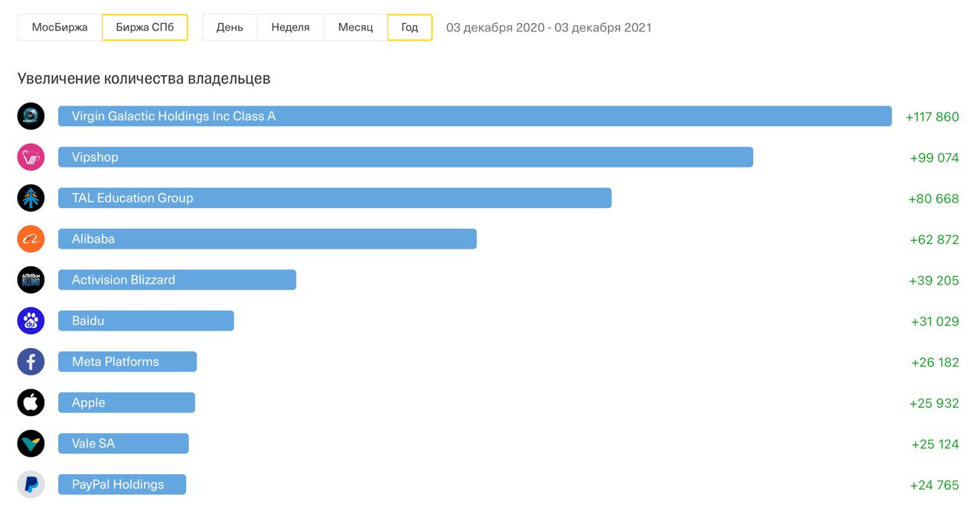Click the Alibaba bar in the chart
Image resolution: width=980 pixels, height=511 pixels.
point(267,239)
